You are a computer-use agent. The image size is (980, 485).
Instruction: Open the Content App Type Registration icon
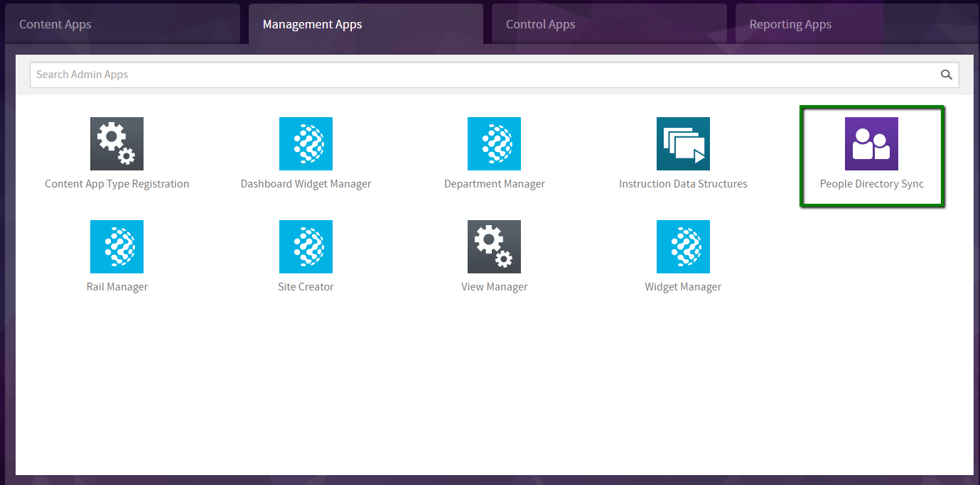coord(117,143)
